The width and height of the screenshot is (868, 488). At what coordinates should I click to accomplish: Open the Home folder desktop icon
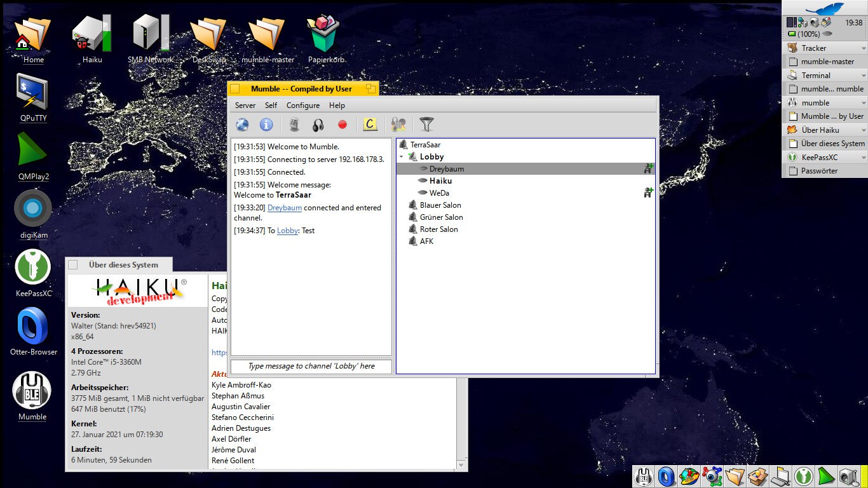(33, 34)
